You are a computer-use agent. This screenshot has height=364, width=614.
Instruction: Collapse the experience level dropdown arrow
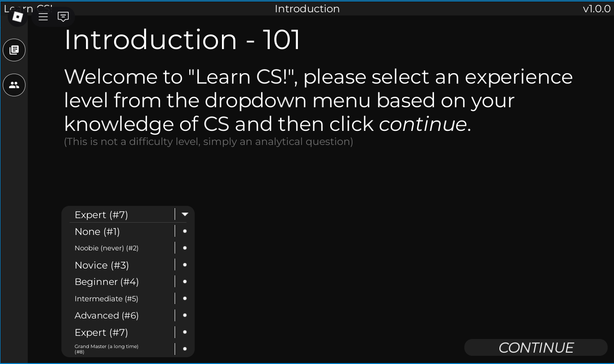tap(185, 214)
